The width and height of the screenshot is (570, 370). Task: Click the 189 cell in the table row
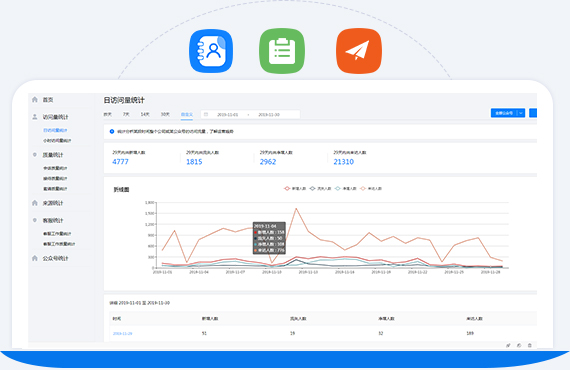pyautogui.click(x=470, y=333)
